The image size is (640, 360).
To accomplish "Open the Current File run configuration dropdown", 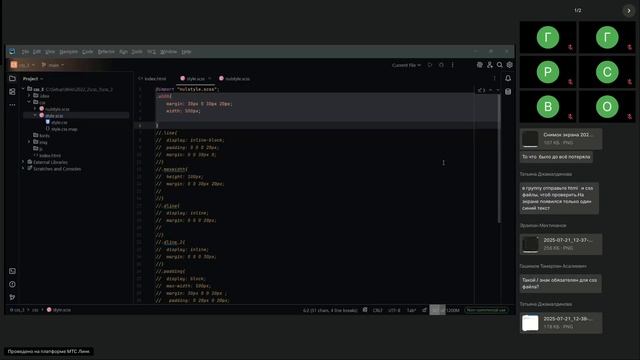I will point(406,65).
